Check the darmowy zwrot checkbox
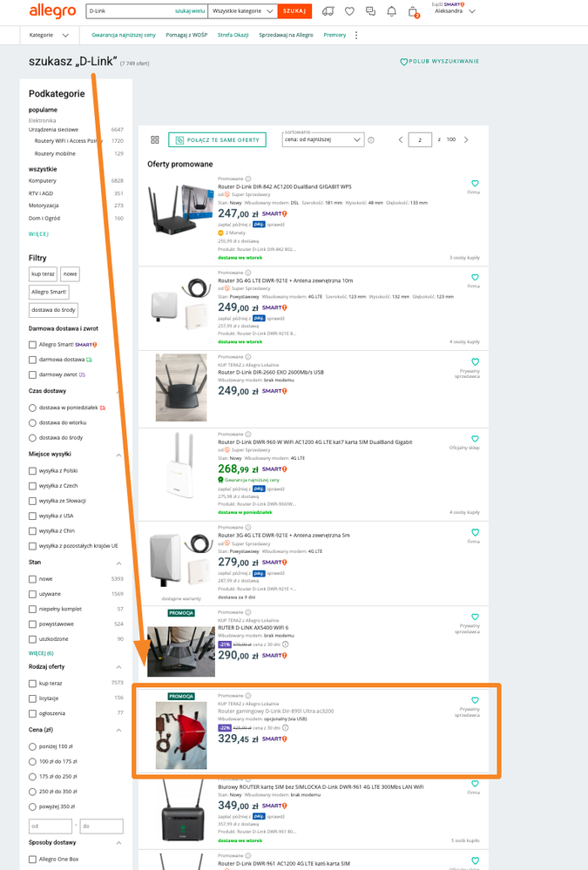Screen dimensions: 588x870 pyautogui.click(x=32, y=374)
